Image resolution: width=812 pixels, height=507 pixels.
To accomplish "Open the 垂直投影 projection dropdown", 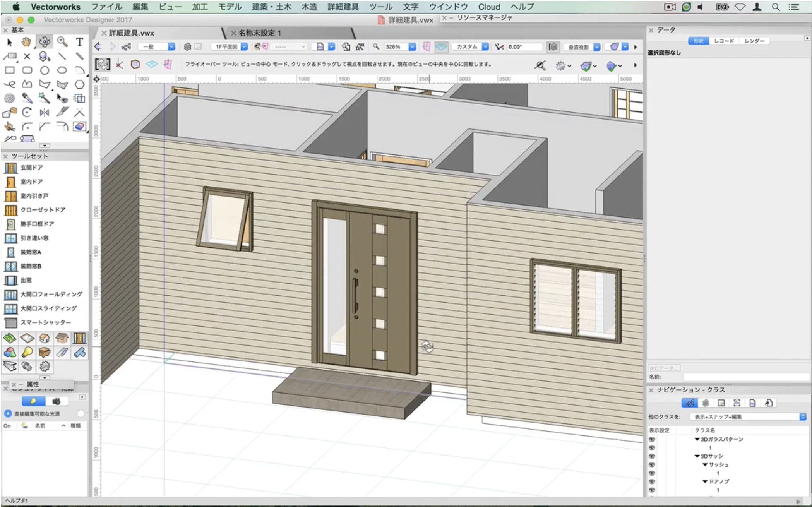I will pyautogui.click(x=582, y=47).
